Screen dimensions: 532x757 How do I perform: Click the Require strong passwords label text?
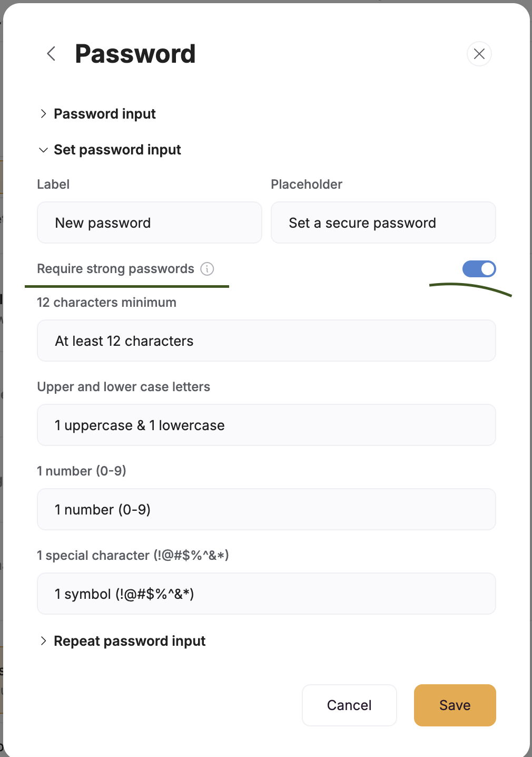(x=115, y=269)
